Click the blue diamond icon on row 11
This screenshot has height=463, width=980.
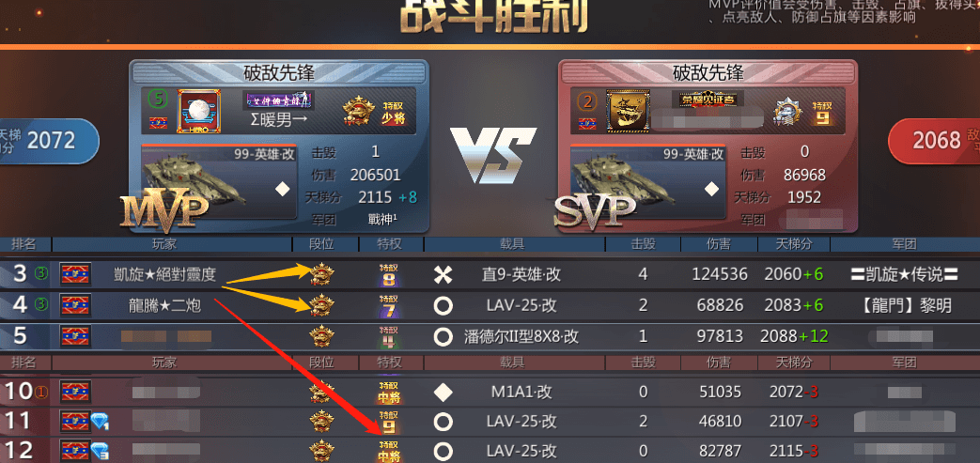click(x=100, y=422)
